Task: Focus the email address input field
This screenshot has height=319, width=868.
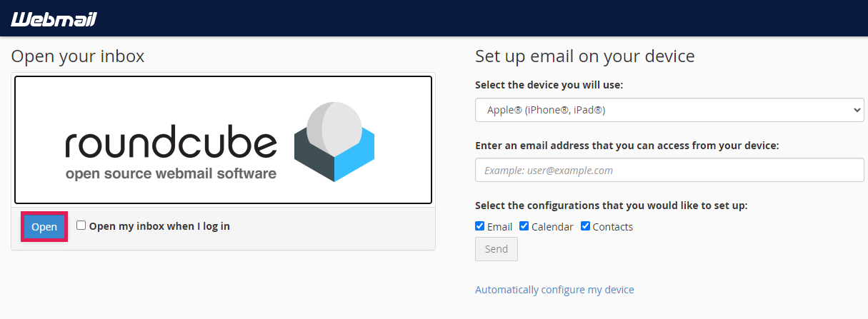Action: (x=669, y=170)
